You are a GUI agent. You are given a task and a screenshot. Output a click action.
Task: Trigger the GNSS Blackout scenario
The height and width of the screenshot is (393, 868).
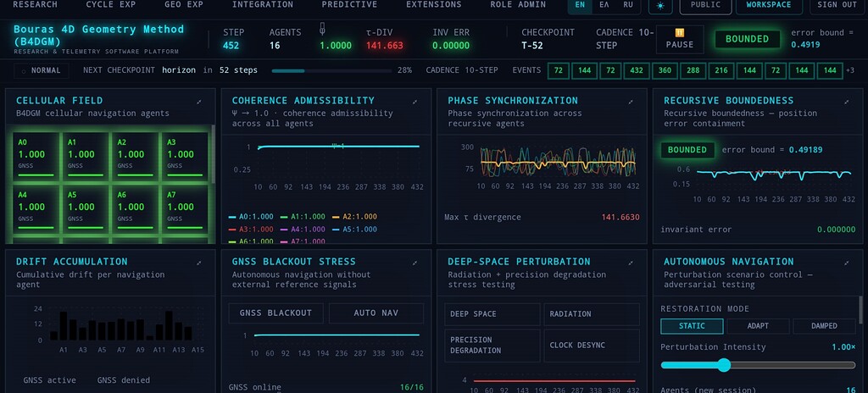tap(277, 313)
